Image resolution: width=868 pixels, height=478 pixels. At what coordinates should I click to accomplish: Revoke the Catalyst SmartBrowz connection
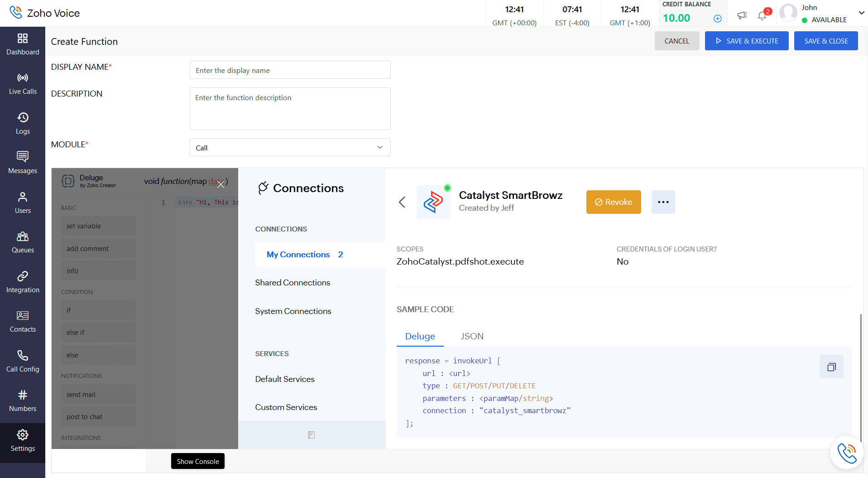(x=613, y=202)
